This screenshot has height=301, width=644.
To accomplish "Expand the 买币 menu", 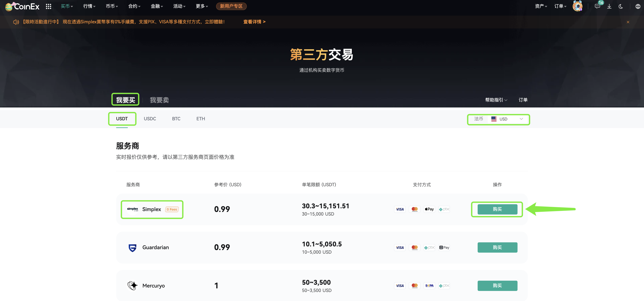I will click(67, 6).
